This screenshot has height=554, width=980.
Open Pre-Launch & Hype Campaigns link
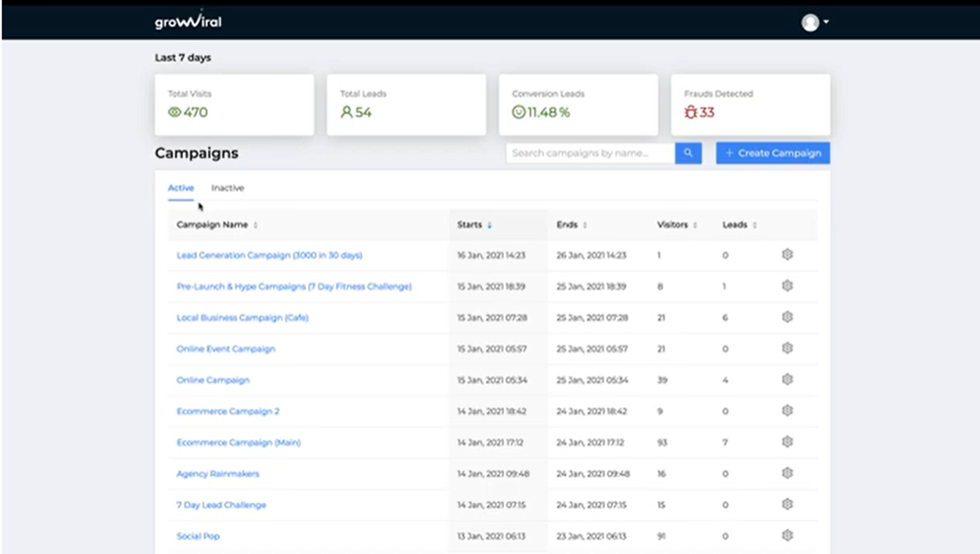294,286
